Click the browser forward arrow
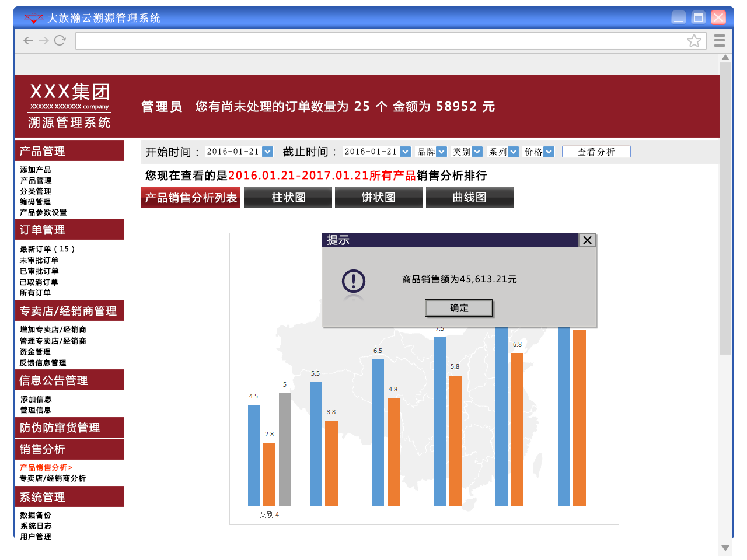 (x=44, y=40)
